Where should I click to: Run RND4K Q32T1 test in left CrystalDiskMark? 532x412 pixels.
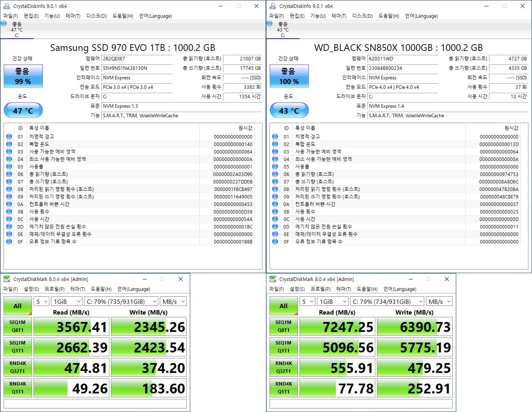pyautogui.click(x=17, y=367)
